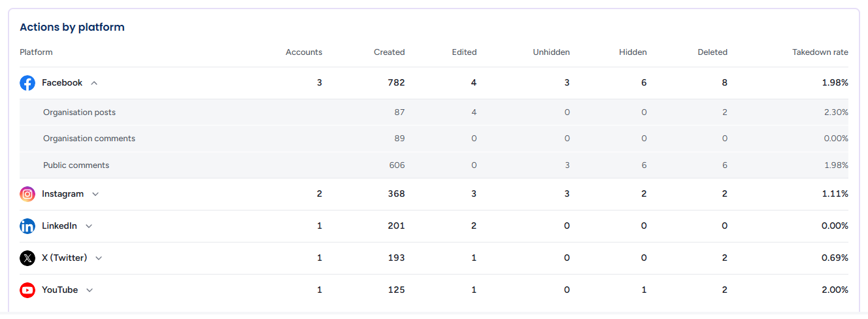This screenshot has width=868, height=319.
Task: Select the Public comments sub-row
Action: click(434, 165)
